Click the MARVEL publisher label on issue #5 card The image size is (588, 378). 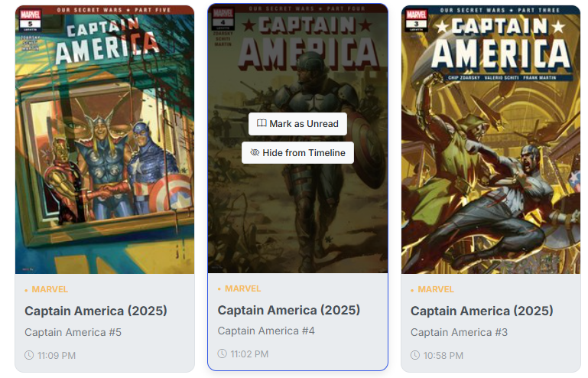point(50,289)
